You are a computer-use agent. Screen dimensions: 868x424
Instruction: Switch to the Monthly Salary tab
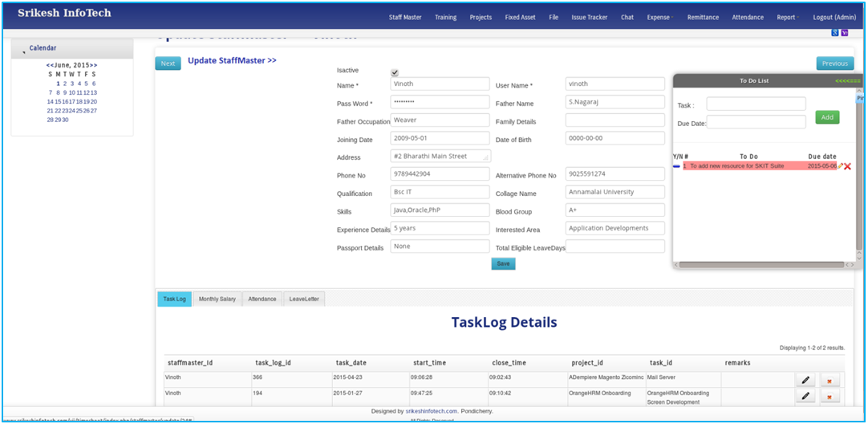click(217, 299)
